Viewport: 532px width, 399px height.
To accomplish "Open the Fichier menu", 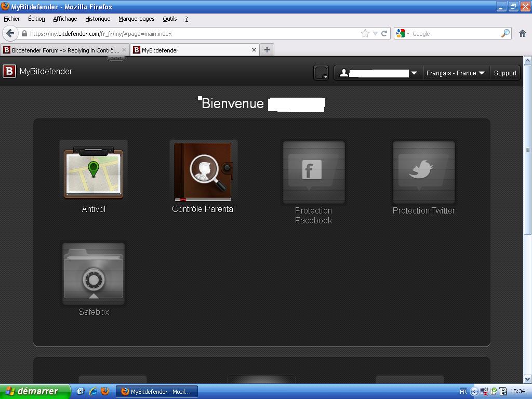I will [11, 19].
